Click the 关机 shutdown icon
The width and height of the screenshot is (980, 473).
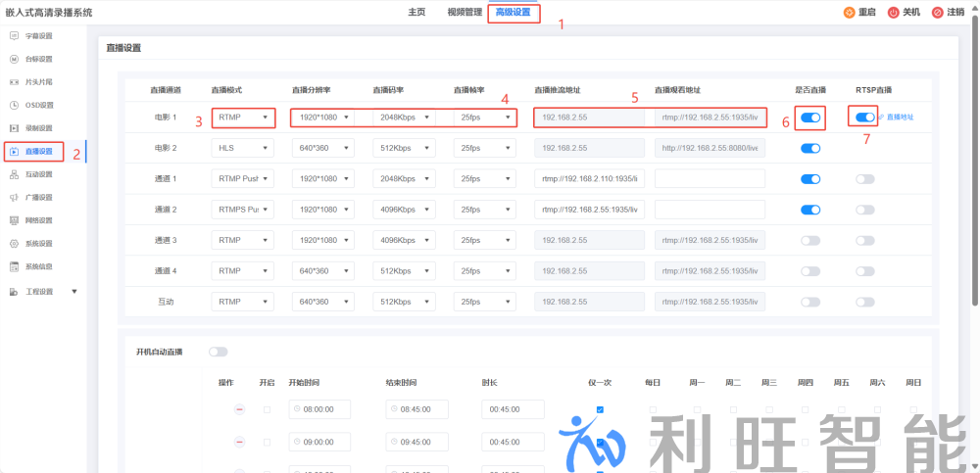894,12
